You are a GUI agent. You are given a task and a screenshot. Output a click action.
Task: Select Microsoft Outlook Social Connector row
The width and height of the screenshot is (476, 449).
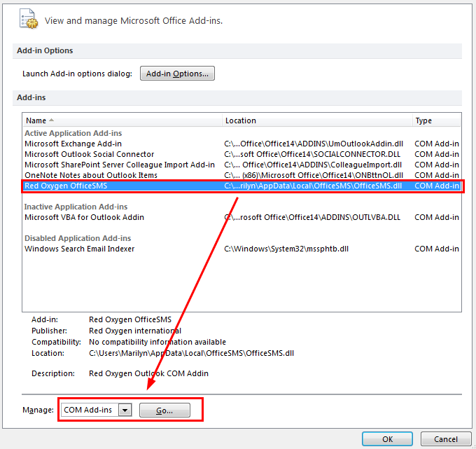point(241,154)
